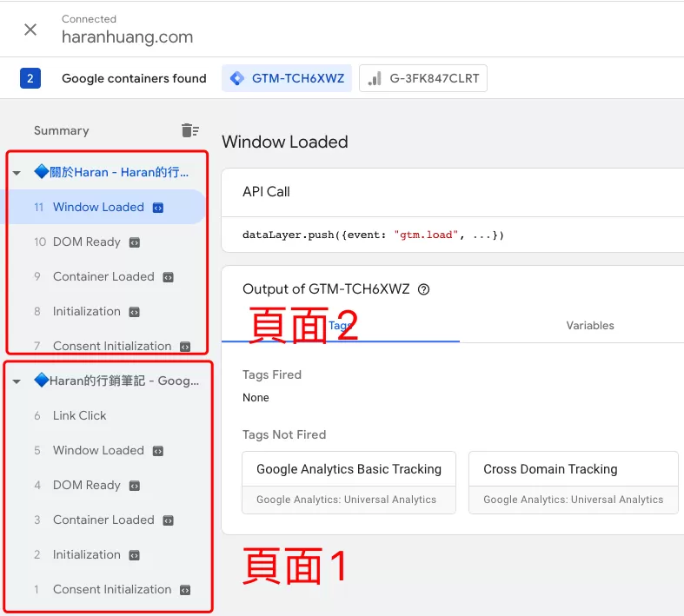Click the dataLayer.push API call code
684x616 pixels.
click(x=374, y=235)
